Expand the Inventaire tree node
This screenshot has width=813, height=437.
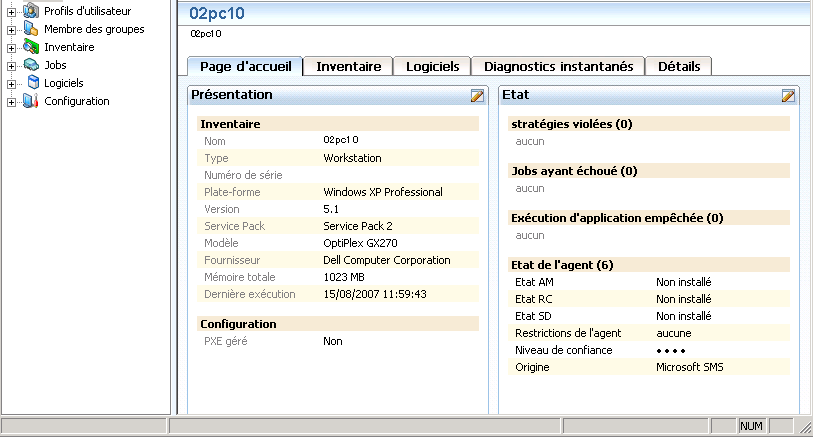[x=12, y=47]
